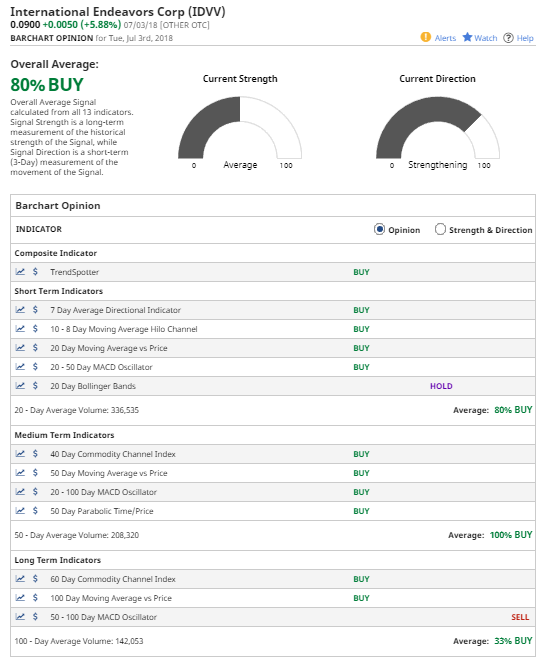Open chart icon for 50 - 100 Day MACD Oscillator
544x665 pixels.
[x=20, y=617]
